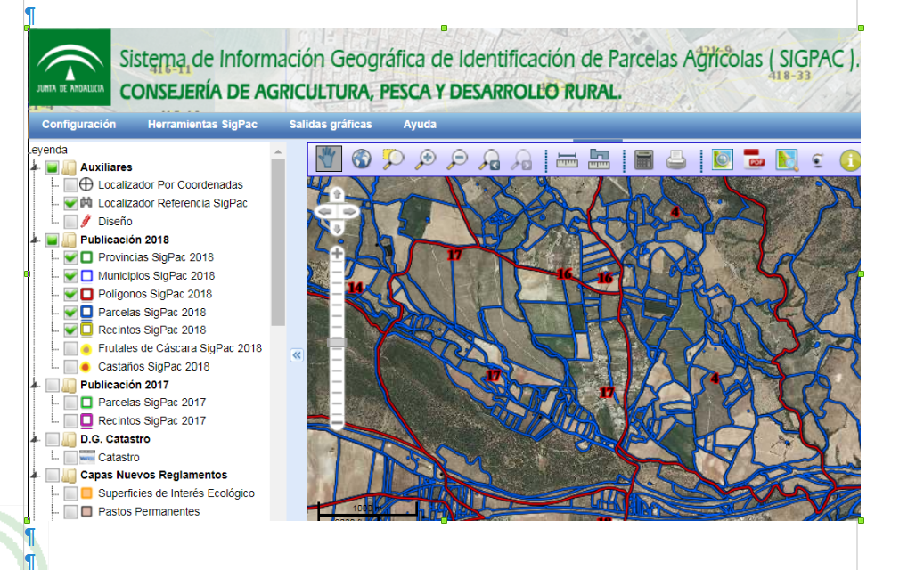
Task: Open the Herramientas SigPac menu
Action: click(202, 125)
